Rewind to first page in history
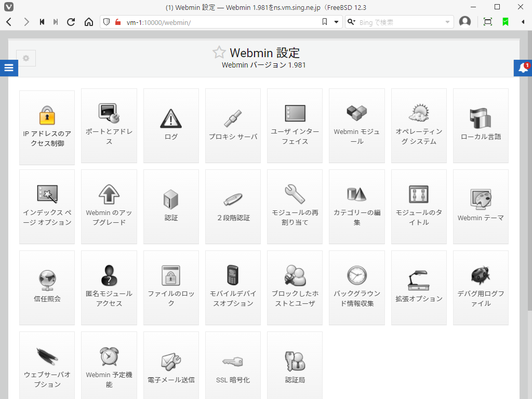The width and height of the screenshot is (532, 399). coord(42,22)
